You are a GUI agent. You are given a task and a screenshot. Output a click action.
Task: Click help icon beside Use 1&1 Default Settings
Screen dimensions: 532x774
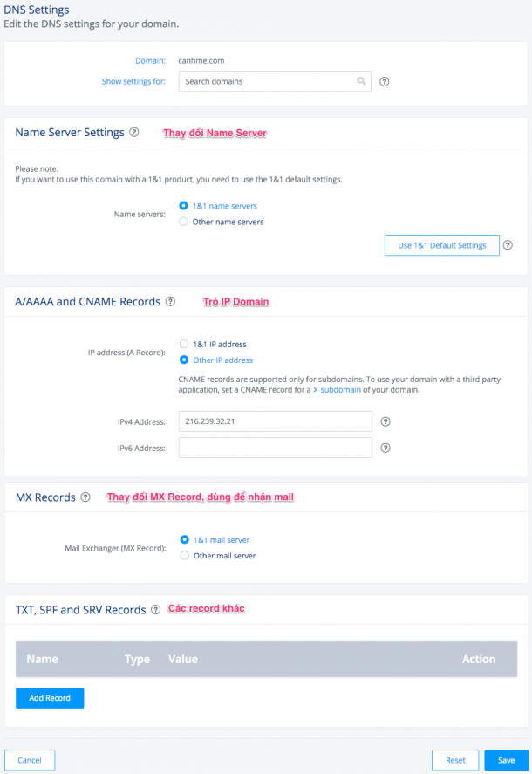[x=508, y=245]
